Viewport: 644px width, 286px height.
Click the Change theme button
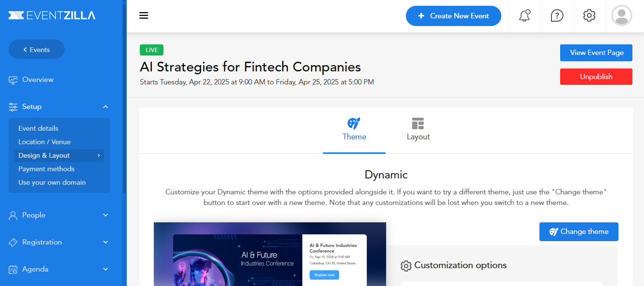(x=578, y=232)
